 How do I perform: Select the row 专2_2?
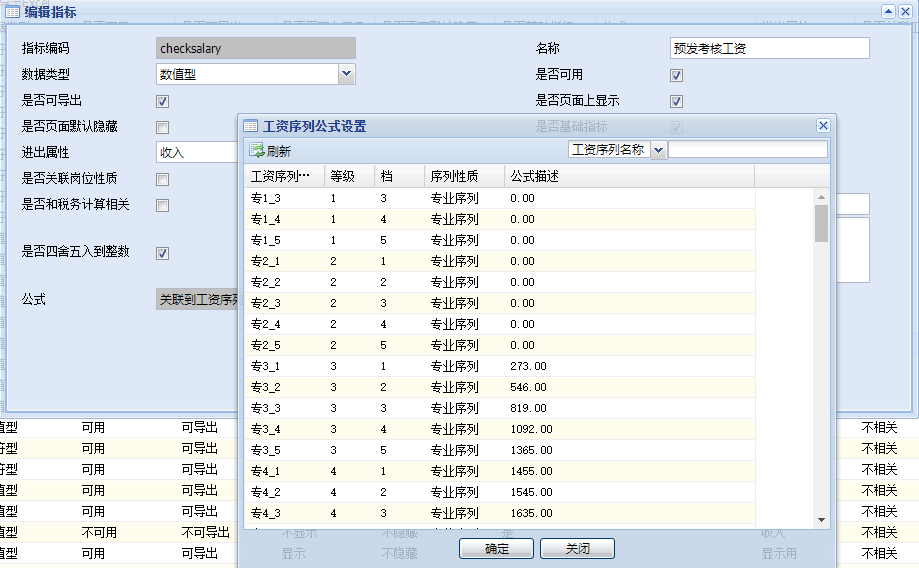[499, 283]
